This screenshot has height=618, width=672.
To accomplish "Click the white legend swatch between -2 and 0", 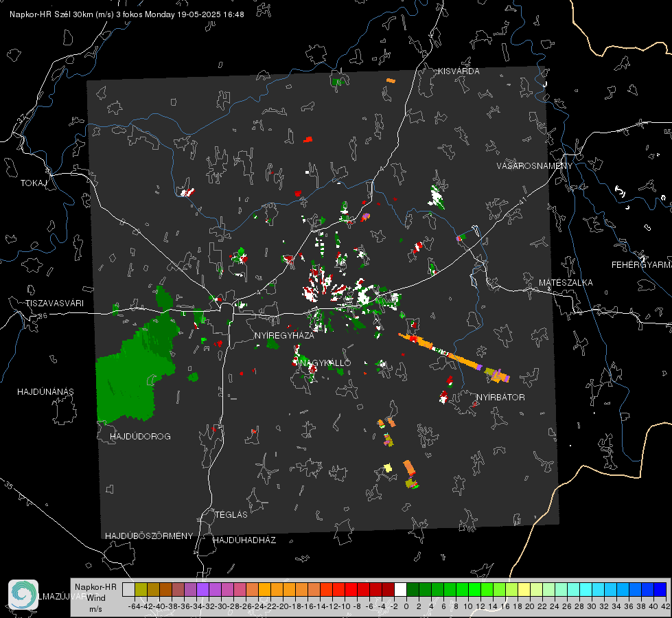I will pos(400,589).
